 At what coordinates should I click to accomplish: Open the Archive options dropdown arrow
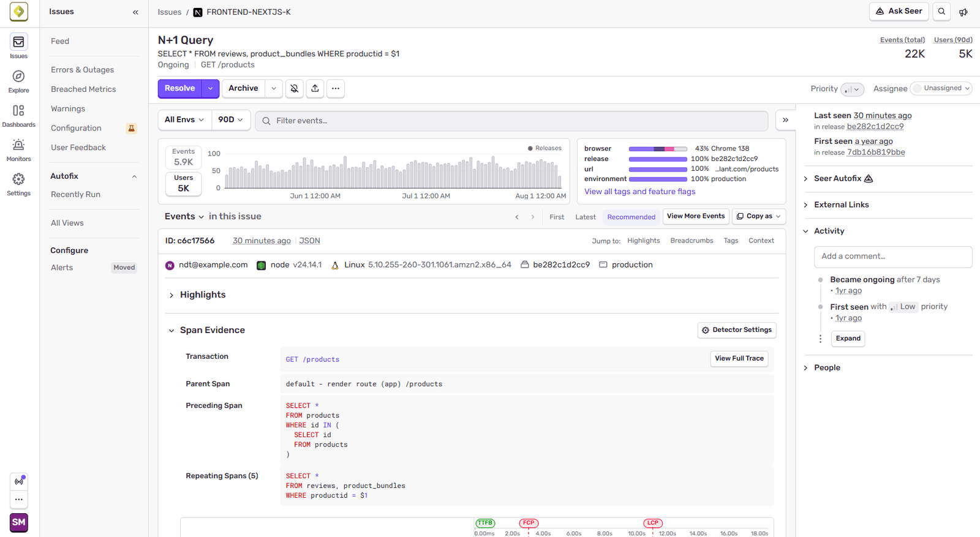pyautogui.click(x=274, y=89)
